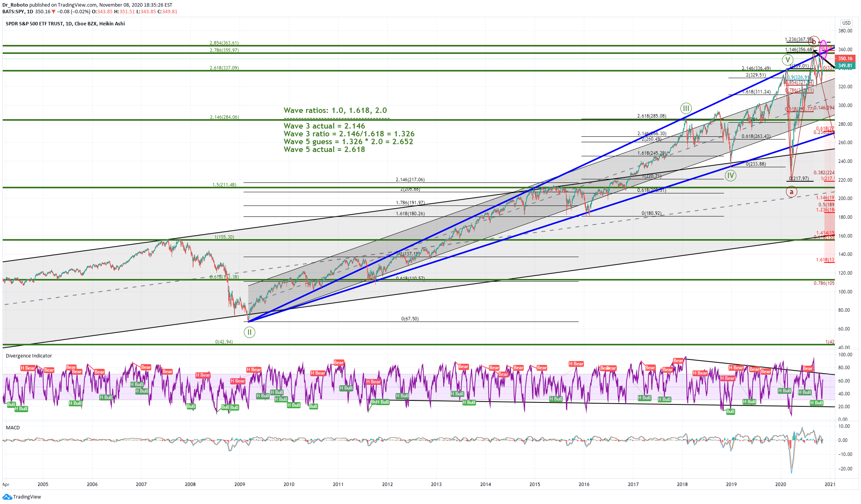Image resolution: width=861 pixels, height=504 pixels.
Task: Click the 0(233.88) Fibonacci label
Action: coord(756,164)
